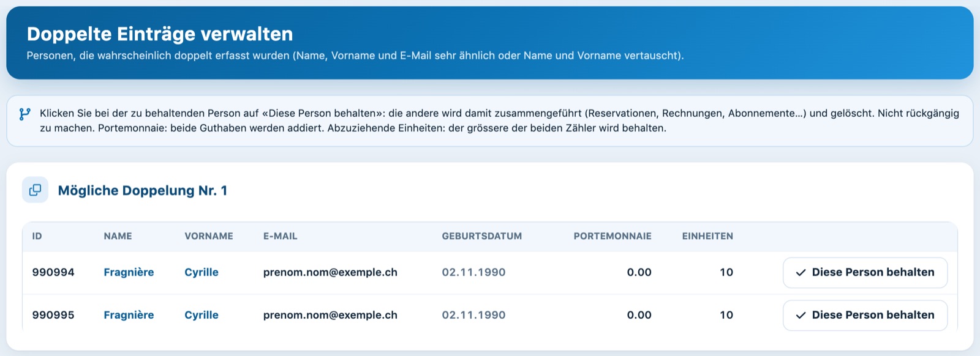Click the ID column header

(37, 236)
